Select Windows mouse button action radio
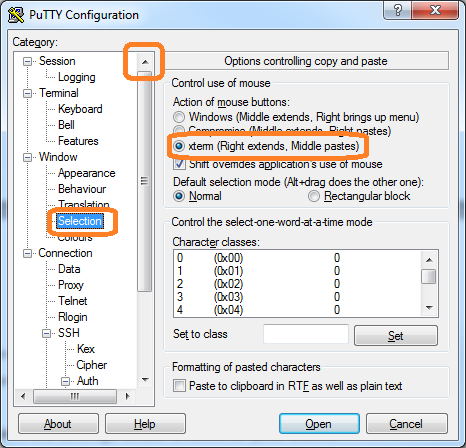Viewport: 466px width, 448px height. [179, 117]
